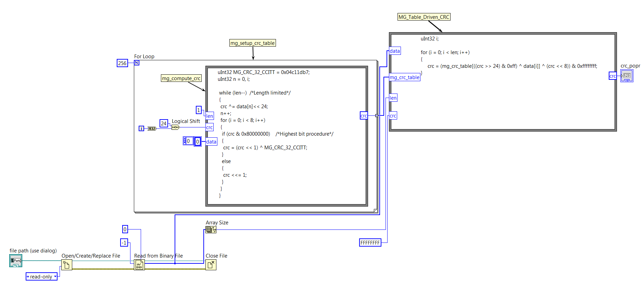Click the For Loop label
This screenshot has width=644, height=286.
pyautogui.click(x=144, y=57)
